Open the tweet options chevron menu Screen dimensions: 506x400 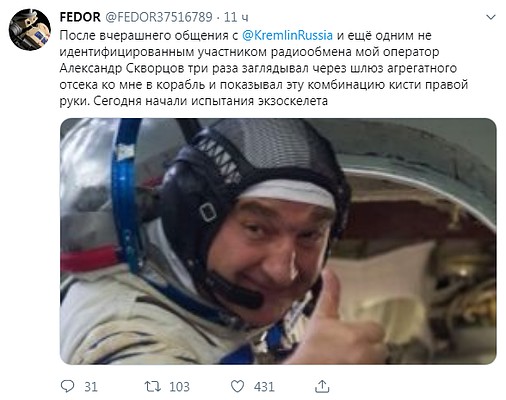tap(491, 17)
